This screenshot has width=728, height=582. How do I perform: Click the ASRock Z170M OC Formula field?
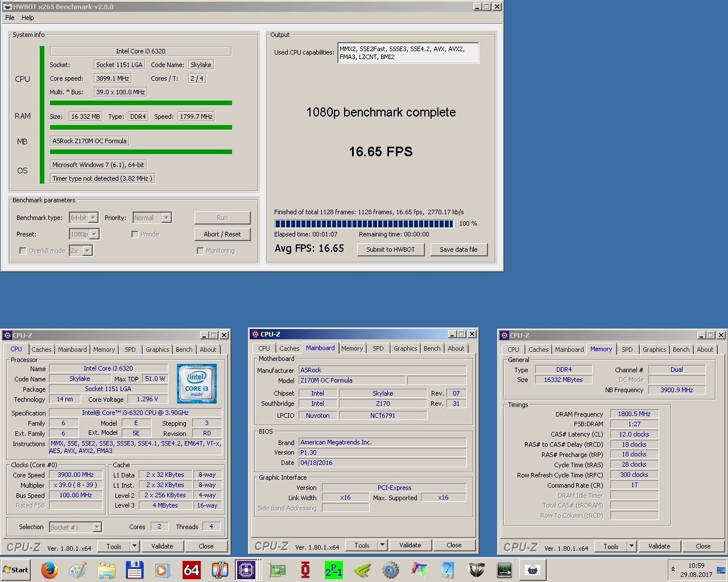coord(90,141)
